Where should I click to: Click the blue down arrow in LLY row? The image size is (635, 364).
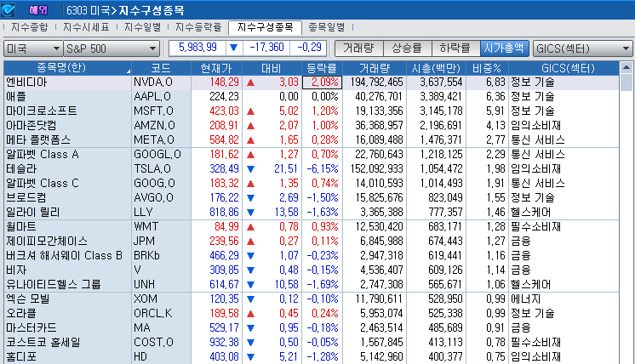(250, 213)
